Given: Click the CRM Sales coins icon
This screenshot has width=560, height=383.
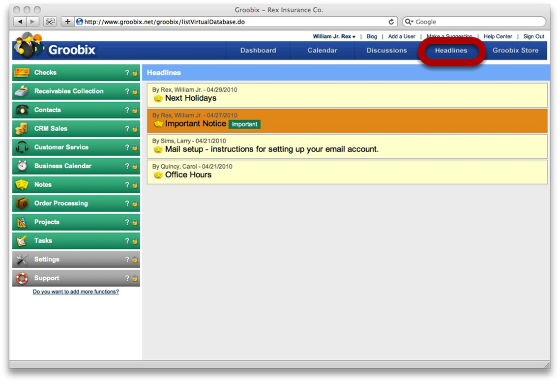Looking at the screenshot, I should (21, 128).
